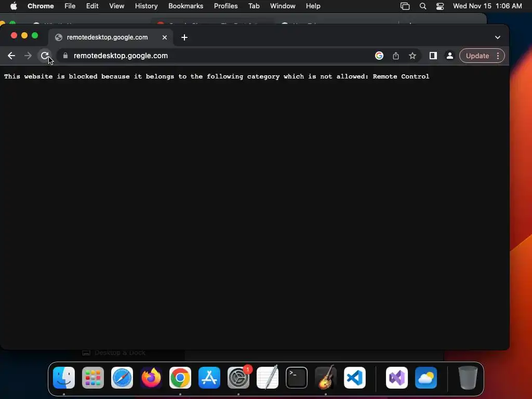532x399 pixels.
Task: Open Stage Manager icon in menu bar
Action: tap(405, 6)
